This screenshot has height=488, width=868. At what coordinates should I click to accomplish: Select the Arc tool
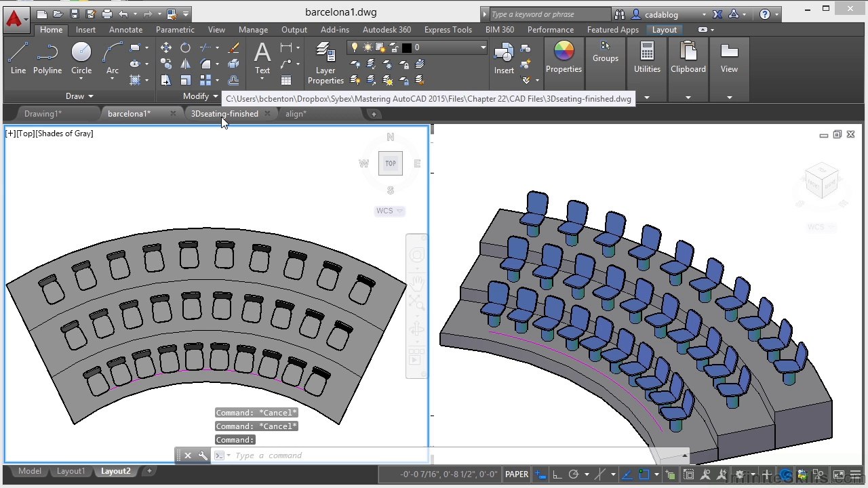point(113,58)
